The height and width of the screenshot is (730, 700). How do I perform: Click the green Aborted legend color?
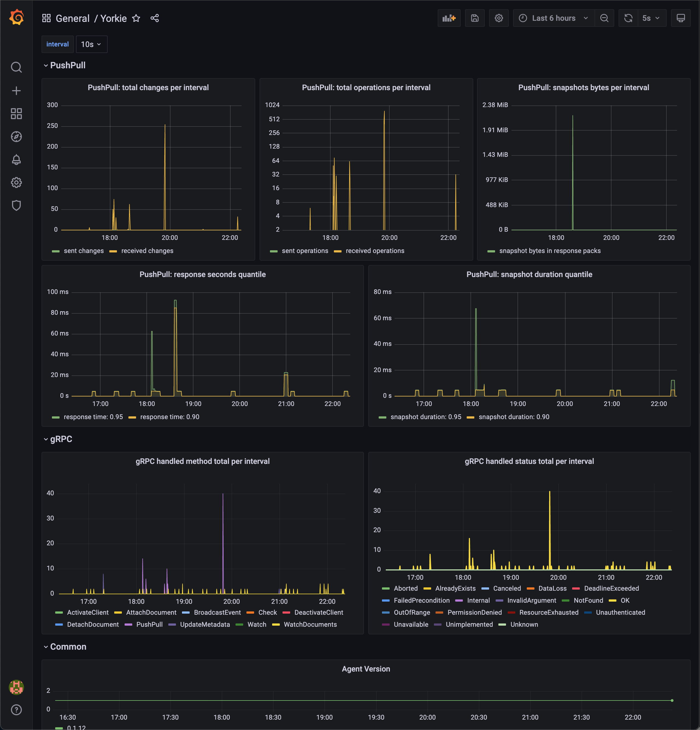[x=386, y=589]
